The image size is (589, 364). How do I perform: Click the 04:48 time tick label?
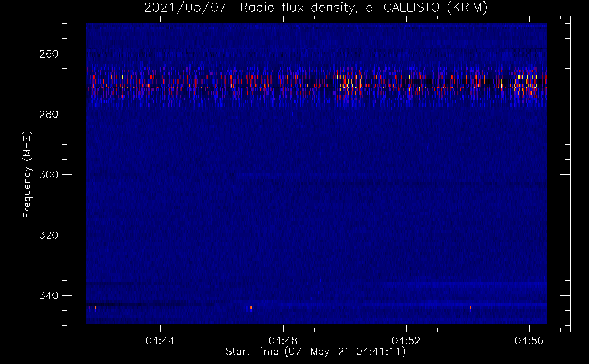pyautogui.click(x=283, y=341)
